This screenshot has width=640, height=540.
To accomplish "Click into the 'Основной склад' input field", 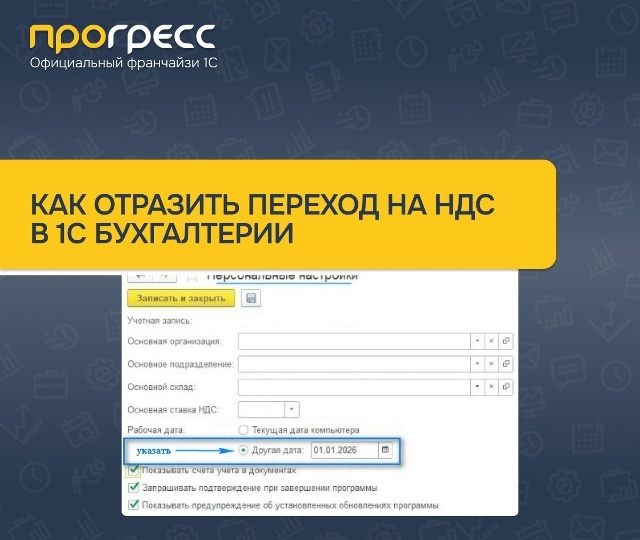I will tap(354, 387).
